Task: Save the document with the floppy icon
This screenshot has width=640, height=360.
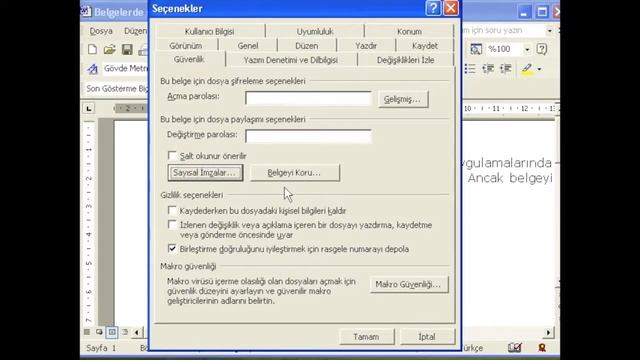Action: [x=127, y=49]
